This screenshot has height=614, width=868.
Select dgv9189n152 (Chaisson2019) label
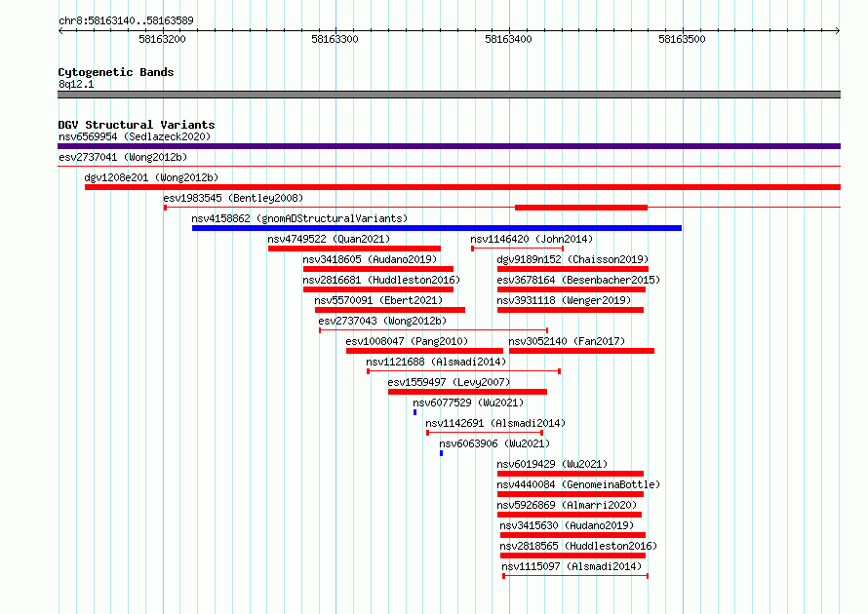(x=572, y=259)
